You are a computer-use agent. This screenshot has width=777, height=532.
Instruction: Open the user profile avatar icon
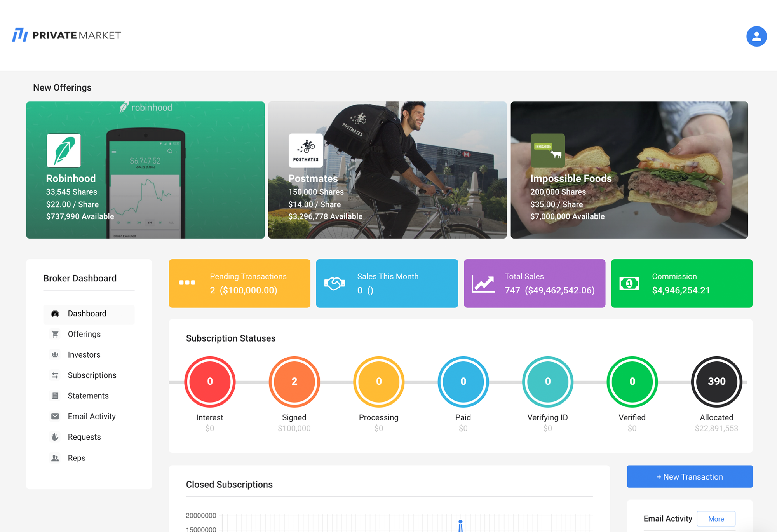756,36
